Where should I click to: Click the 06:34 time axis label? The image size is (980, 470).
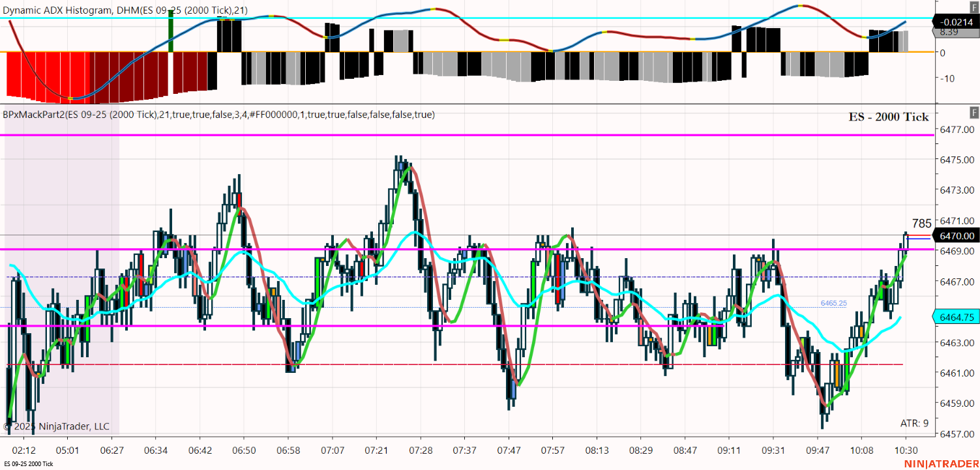point(155,450)
